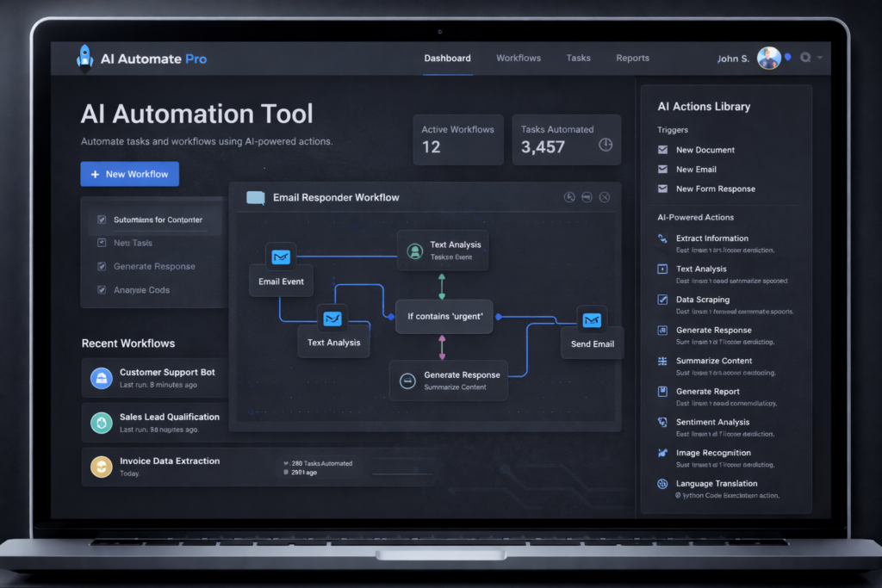Viewport: 882px width, 588px height.
Task: Check the first checklist item checkbox
Action: point(102,220)
